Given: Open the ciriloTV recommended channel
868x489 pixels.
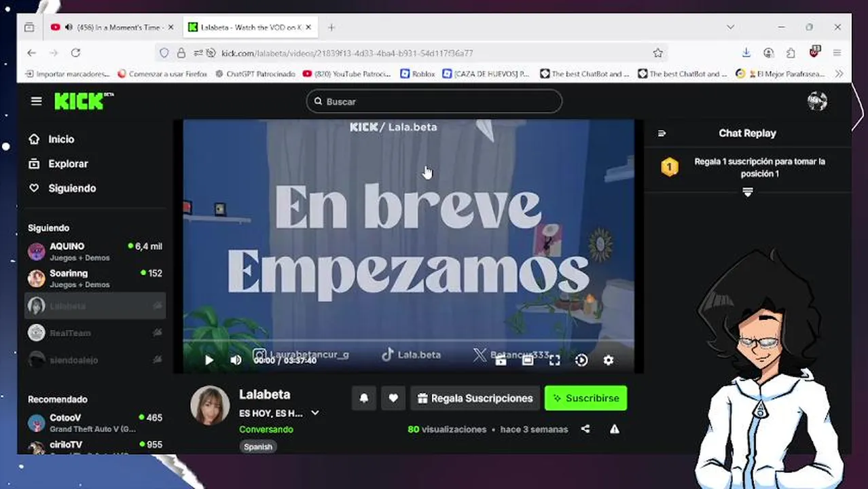Looking at the screenshot, I should point(95,446).
